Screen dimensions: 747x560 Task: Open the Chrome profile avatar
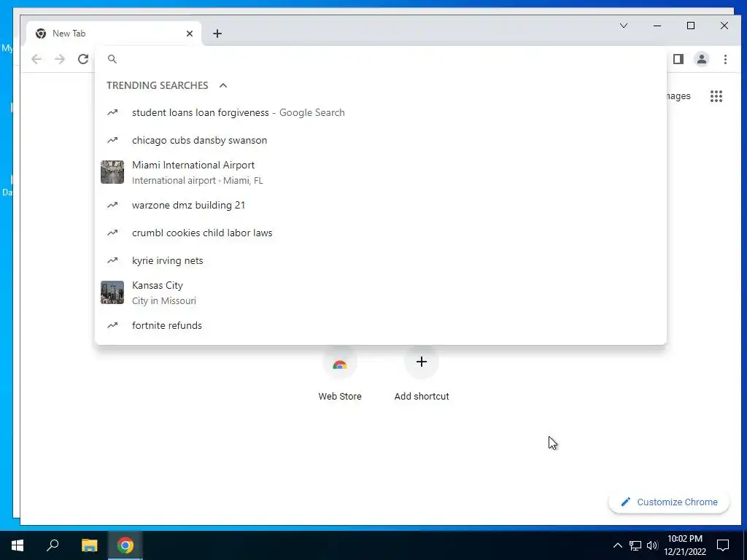(x=702, y=59)
